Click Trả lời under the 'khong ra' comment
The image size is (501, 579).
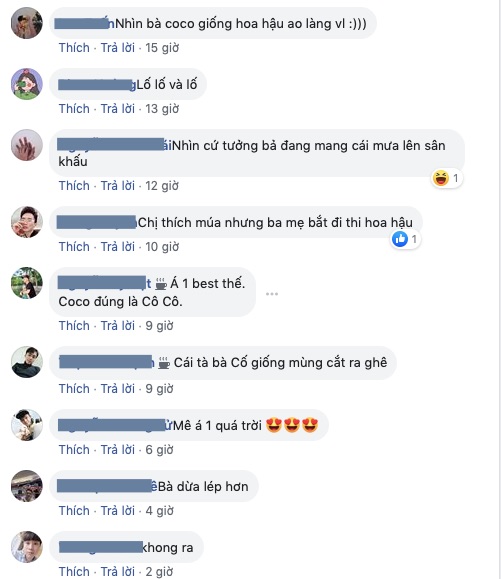point(118,571)
